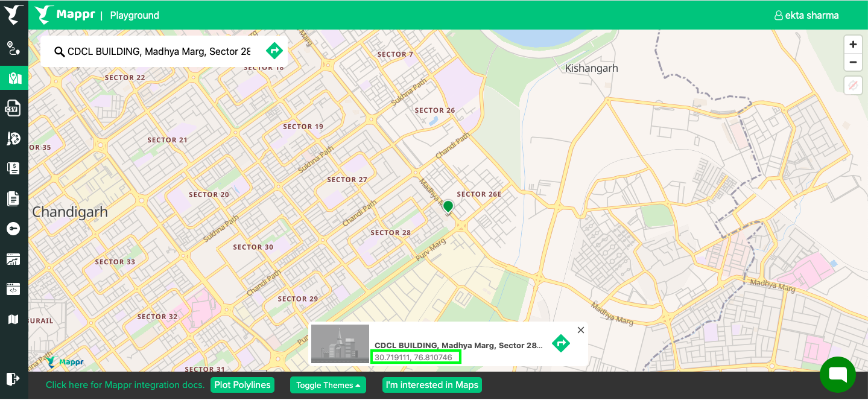Expand the Toggle Themes dropdown
The height and width of the screenshot is (400, 868).
click(x=328, y=385)
